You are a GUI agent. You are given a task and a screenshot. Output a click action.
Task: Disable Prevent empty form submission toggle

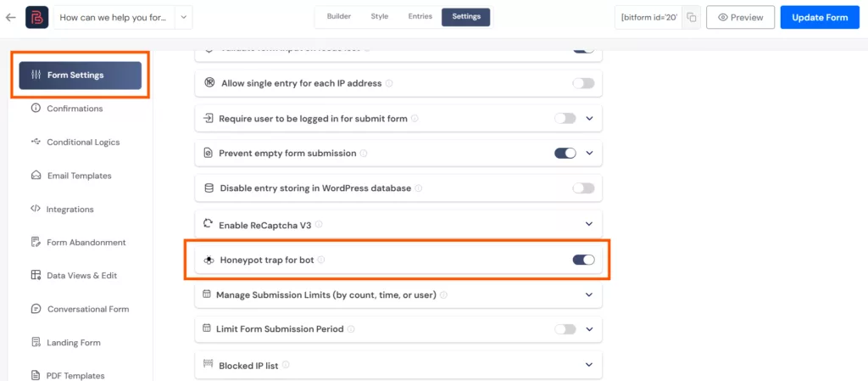tap(565, 153)
